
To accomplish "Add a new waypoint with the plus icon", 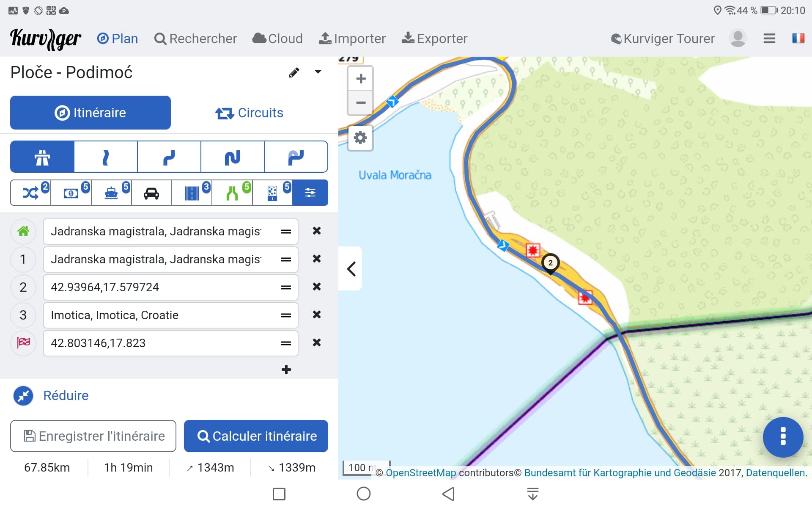I will point(286,370).
